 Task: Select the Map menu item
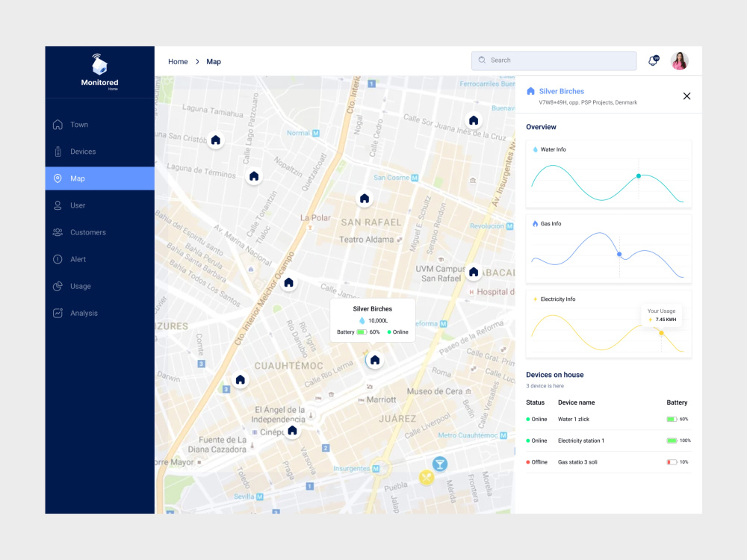coord(99,178)
